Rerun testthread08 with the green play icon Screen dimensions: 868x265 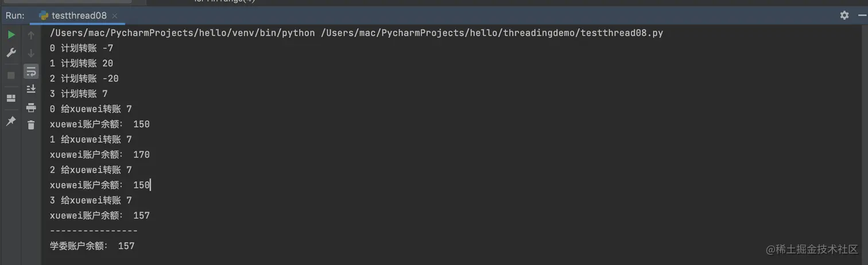(11, 35)
